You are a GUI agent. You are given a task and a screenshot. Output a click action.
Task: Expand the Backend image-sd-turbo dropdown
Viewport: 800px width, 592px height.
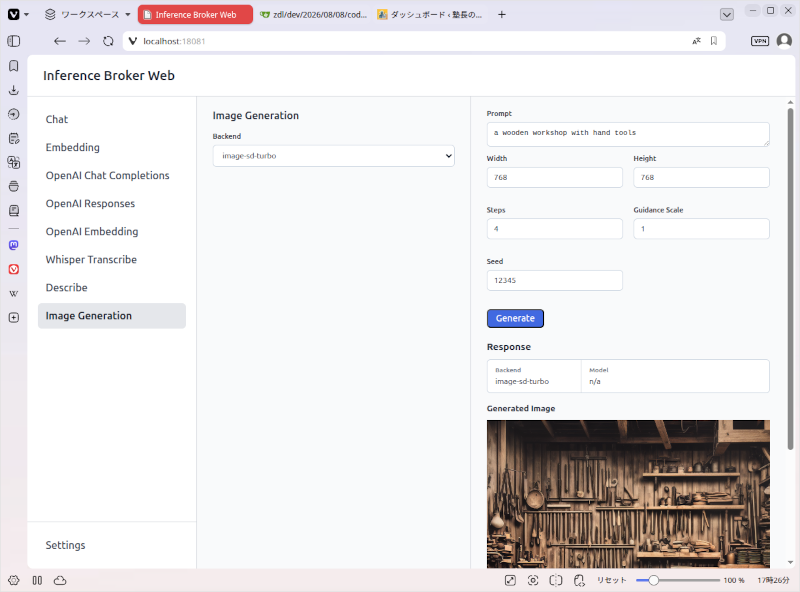click(x=334, y=156)
